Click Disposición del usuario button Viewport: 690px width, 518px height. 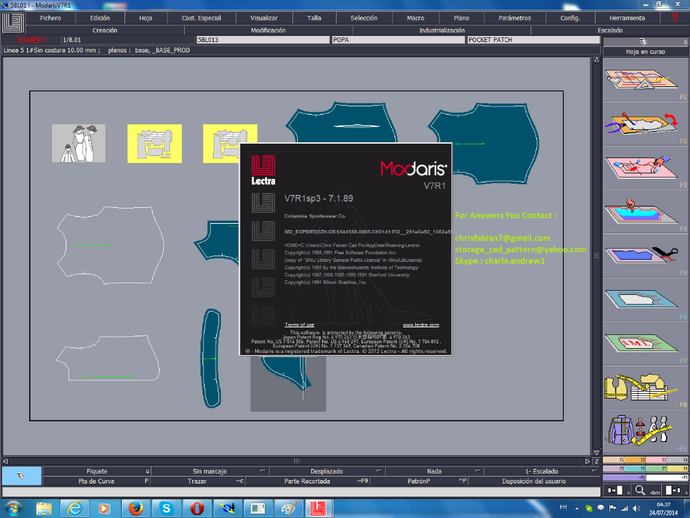[x=534, y=481]
